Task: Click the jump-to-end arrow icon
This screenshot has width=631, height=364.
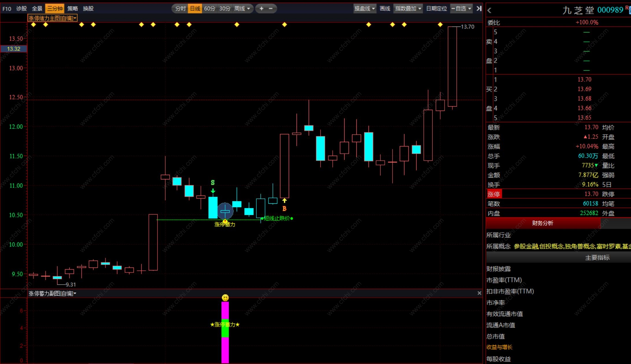Action: click(x=479, y=8)
